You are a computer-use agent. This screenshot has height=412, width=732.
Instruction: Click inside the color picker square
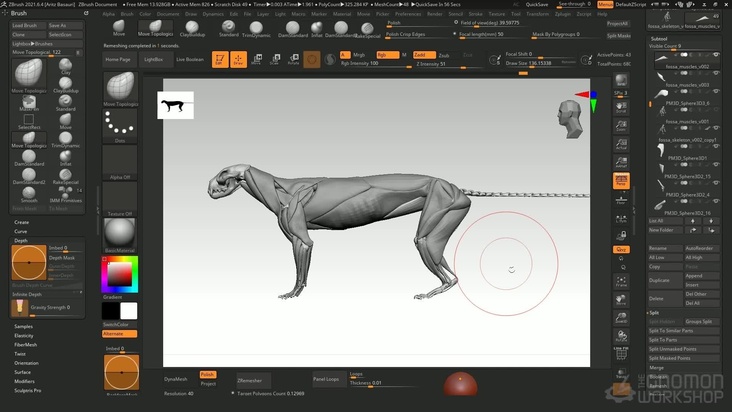120,274
